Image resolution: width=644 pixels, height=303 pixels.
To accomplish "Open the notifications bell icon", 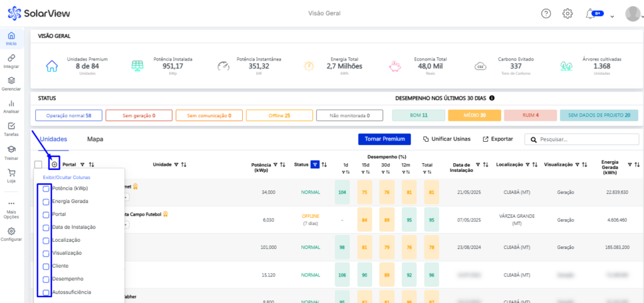I will tap(589, 14).
